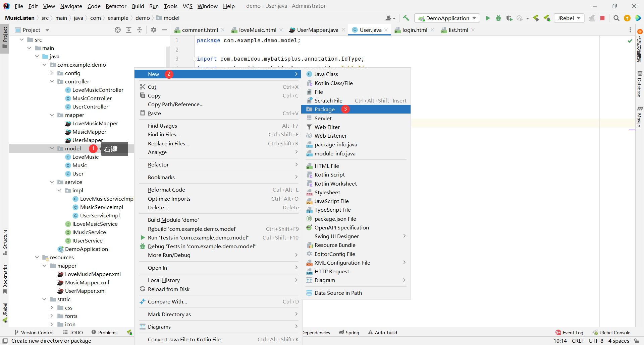Screen dimensions: 644x345
Task: Click the green inspection checkmark
Action: click(630, 41)
